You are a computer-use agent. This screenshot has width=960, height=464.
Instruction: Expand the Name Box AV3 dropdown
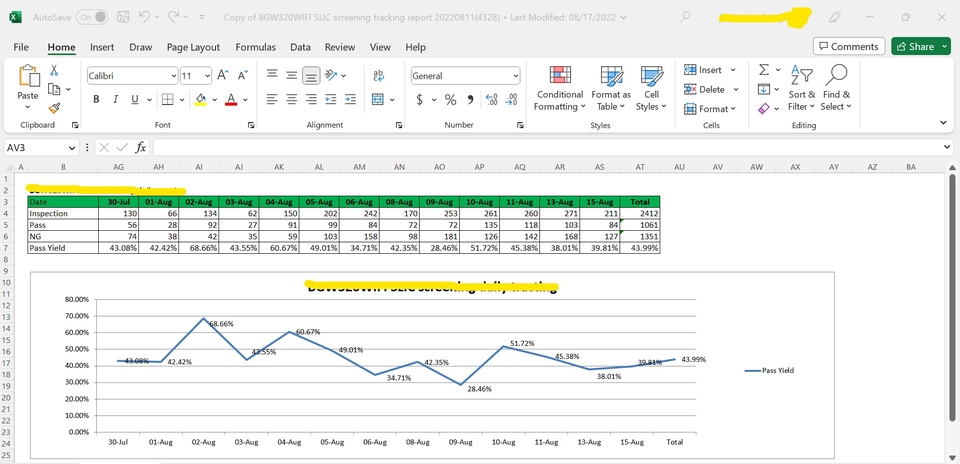tap(73, 148)
